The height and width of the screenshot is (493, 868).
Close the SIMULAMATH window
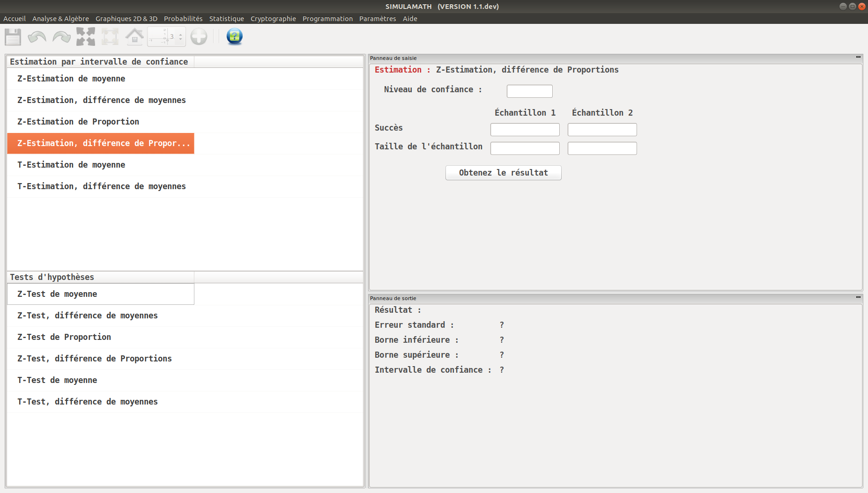pos(861,6)
